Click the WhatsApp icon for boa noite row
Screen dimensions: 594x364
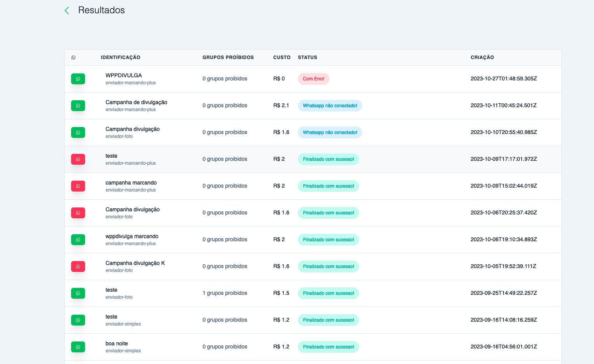point(78,347)
